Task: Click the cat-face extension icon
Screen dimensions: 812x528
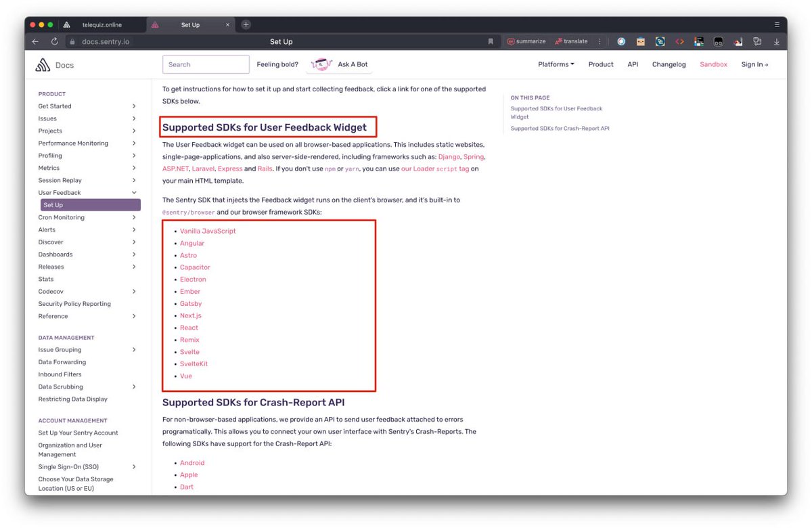Action: pos(641,41)
